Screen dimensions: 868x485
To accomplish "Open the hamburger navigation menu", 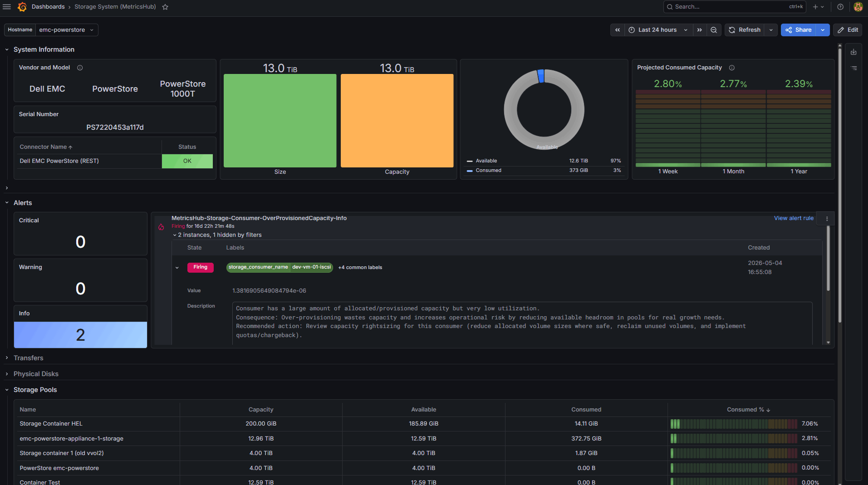I will point(7,7).
